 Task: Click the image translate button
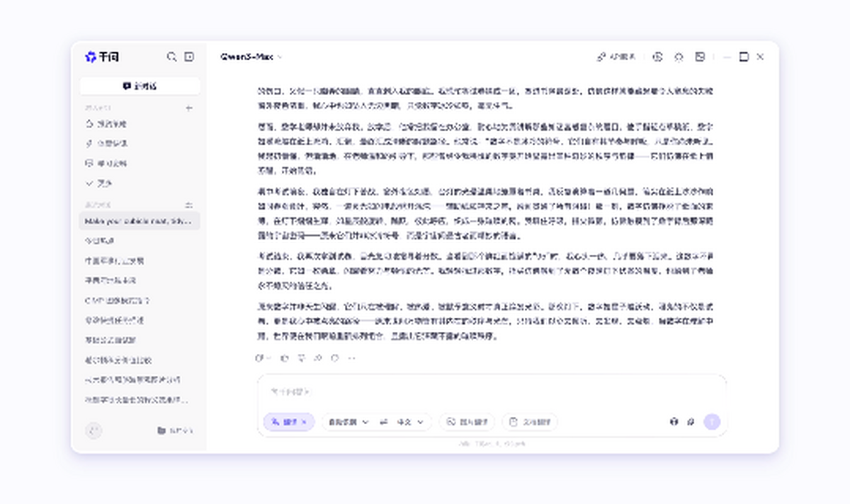(467, 422)
